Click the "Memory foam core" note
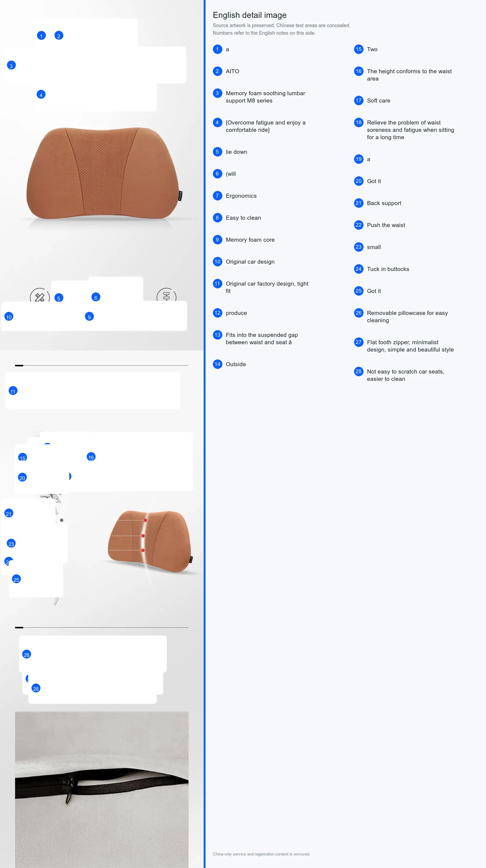 tap(250, 240)
